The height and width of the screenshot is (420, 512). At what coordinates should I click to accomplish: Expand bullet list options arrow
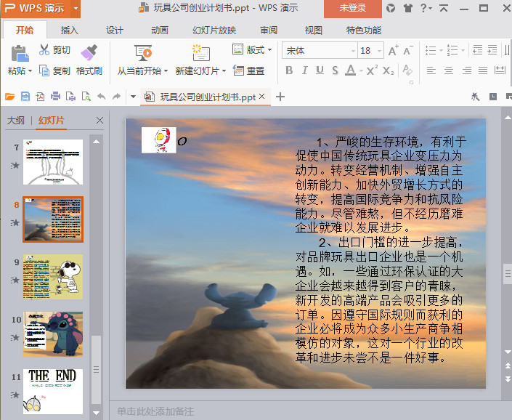click(x=441, y=51)
